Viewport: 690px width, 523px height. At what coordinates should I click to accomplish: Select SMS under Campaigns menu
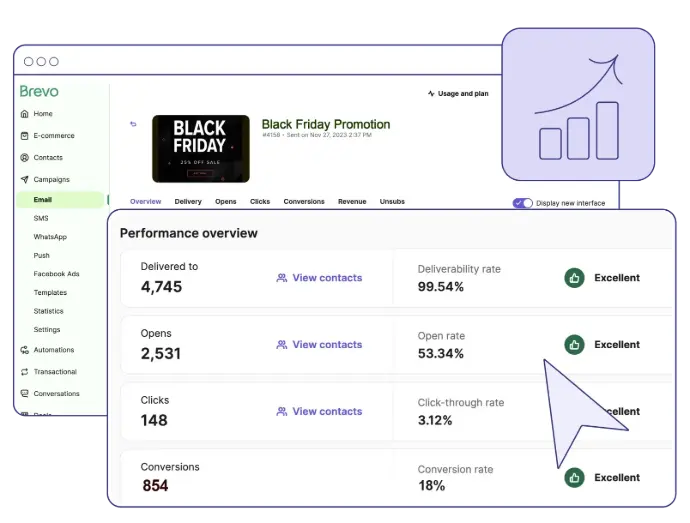pyautogui.click(x=41, y=218)
